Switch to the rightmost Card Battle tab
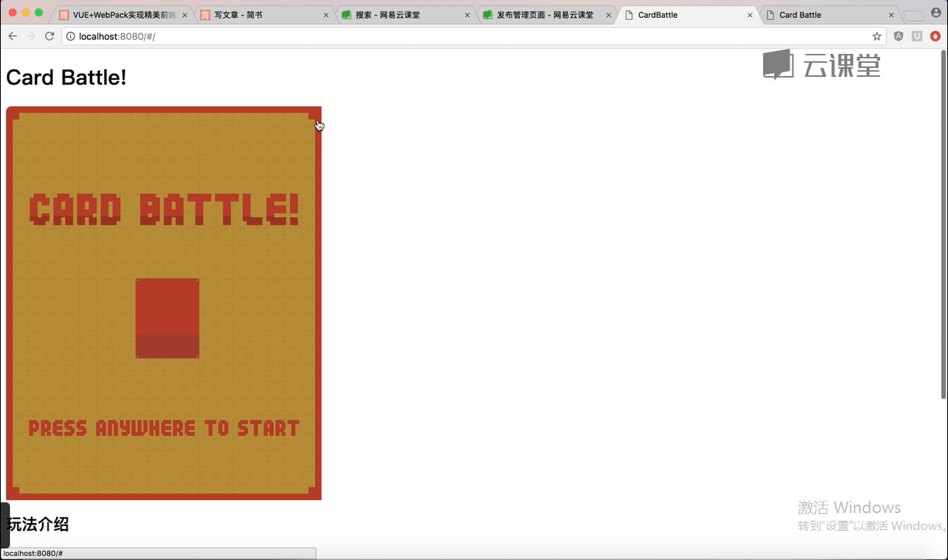This screenshot has height=560, width=948. [829, 15]
